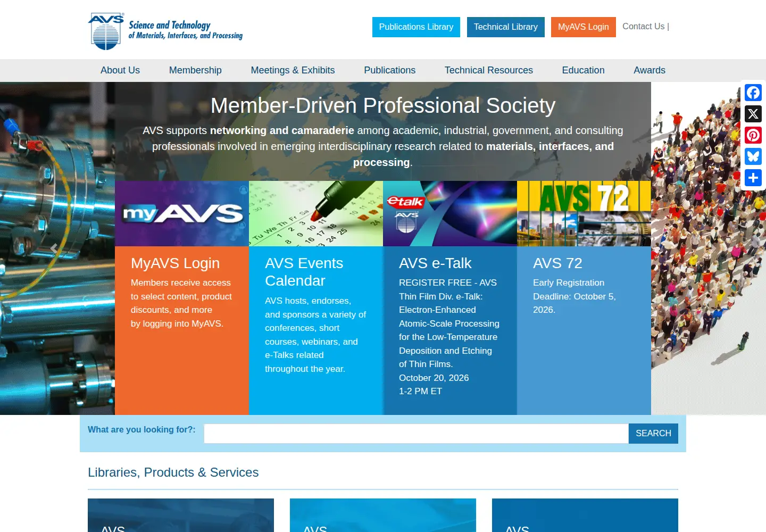Click the e-Talk banner image
Image resolution: width=766 pixels, height=532 pixels.
point(450,213)
